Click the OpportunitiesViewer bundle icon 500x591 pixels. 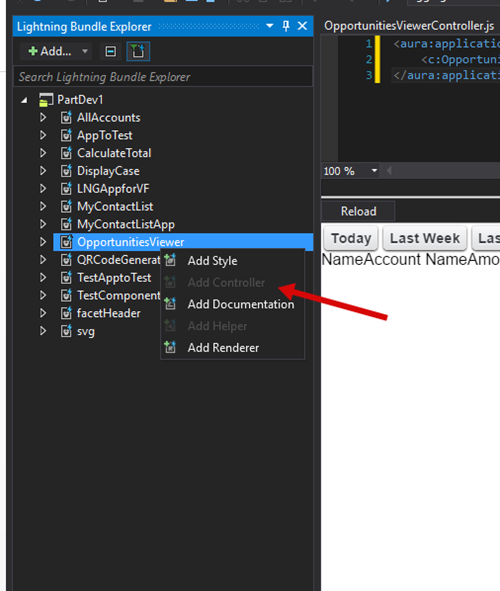click(66, 242)
